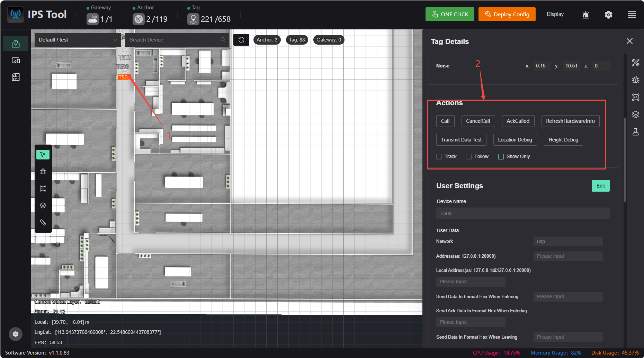
Task: Click Send Data Hex When Leaving input
Action: click(568, 337)
